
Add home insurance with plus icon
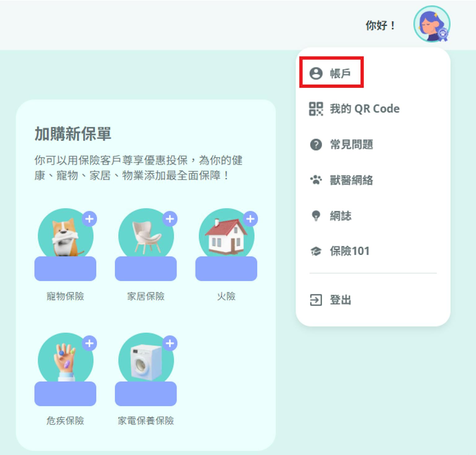pyautogui.click(x=170, y=219)
